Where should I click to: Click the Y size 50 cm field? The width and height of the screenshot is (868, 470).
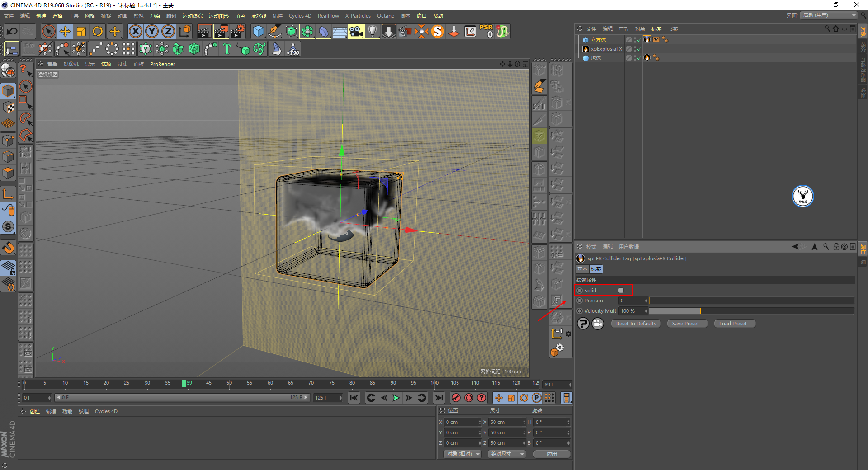pos(507,432)
